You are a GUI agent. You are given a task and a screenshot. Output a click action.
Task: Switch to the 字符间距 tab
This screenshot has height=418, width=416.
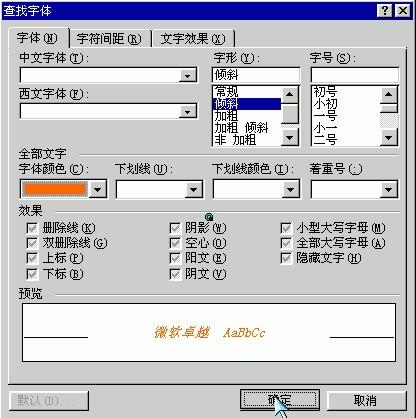pyautogui.click(x=109, y=39)
